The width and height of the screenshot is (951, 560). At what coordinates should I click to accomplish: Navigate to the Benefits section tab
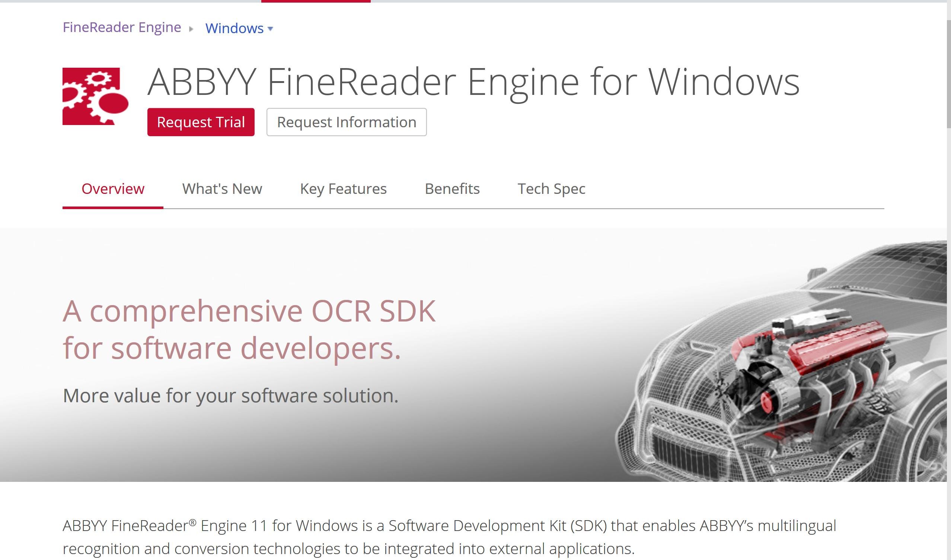coord(453,189)
